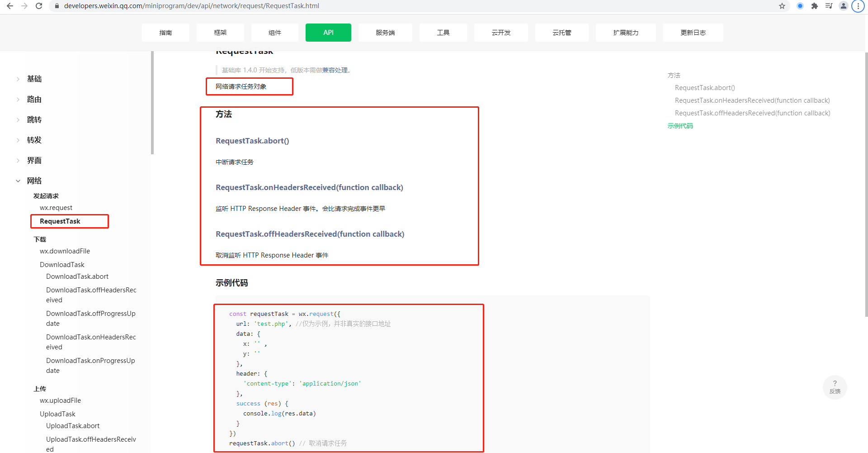Reload the page with the refresh icon

[x=39, y=6]
